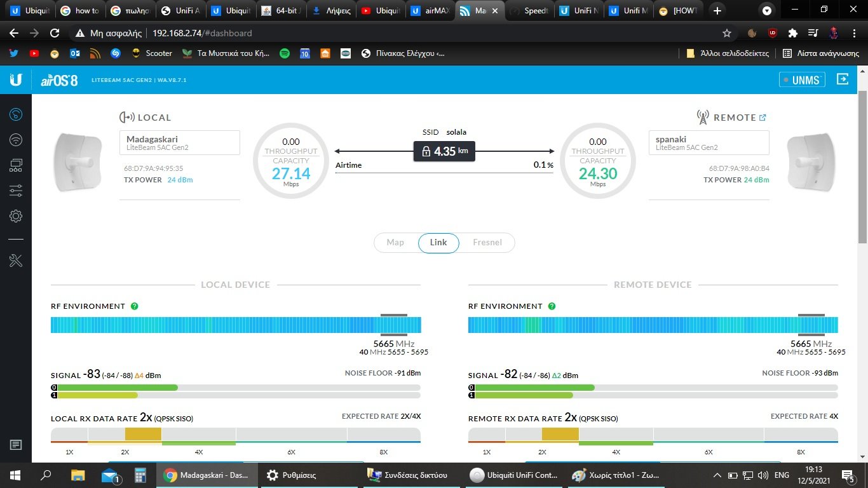Click the help icon beside remote RF ENVIRONMENT
868x488 pixels.
pos(552,306)
